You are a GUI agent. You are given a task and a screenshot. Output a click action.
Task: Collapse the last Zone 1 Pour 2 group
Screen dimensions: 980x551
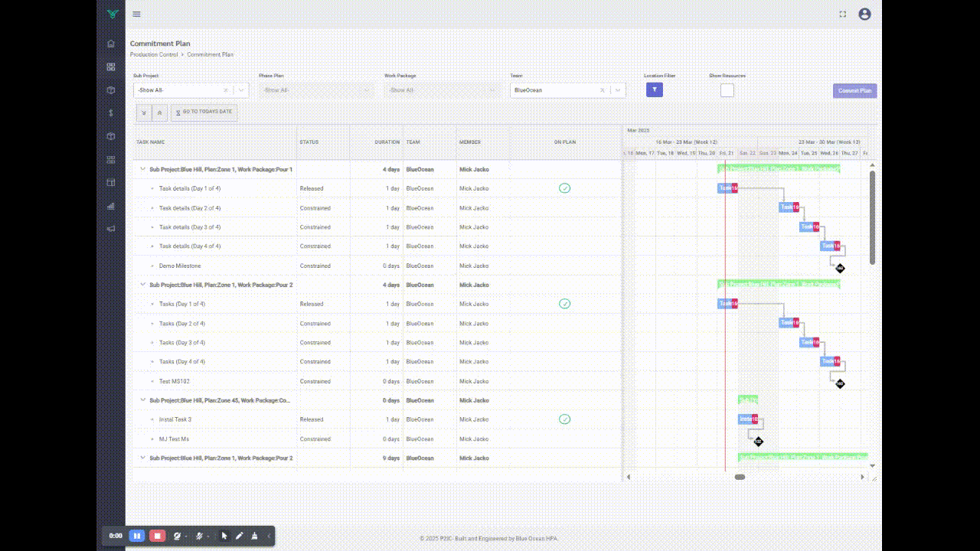pos(142,458)
